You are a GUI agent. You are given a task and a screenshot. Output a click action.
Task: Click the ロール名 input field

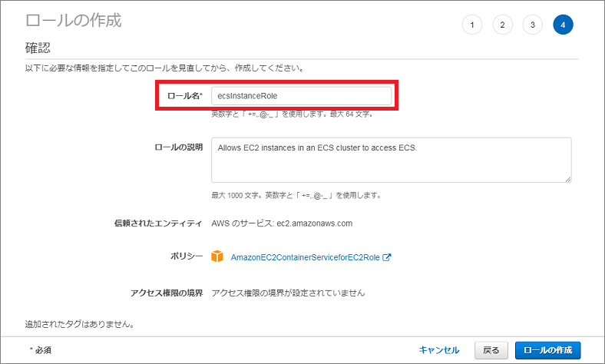(301, 96)
